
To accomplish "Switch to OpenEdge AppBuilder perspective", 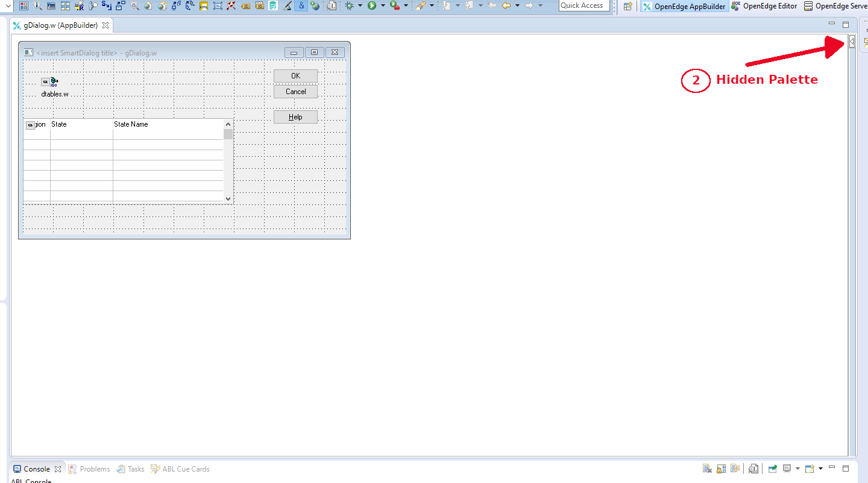I will tap(684, 6).
